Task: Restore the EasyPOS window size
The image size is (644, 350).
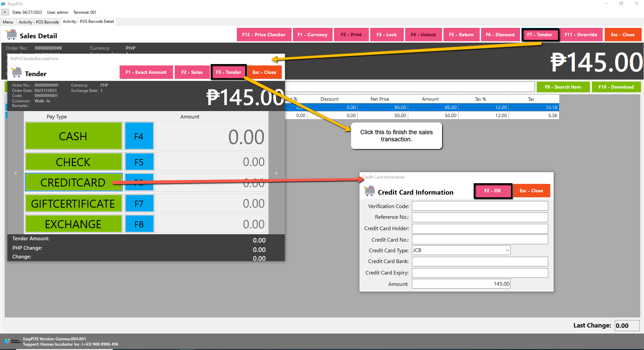Action: click(621, 4)
